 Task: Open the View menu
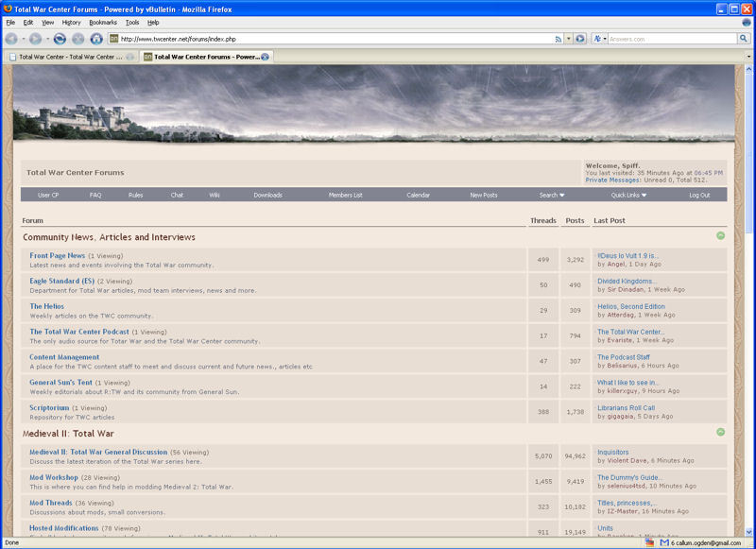[x=48, y=22]
